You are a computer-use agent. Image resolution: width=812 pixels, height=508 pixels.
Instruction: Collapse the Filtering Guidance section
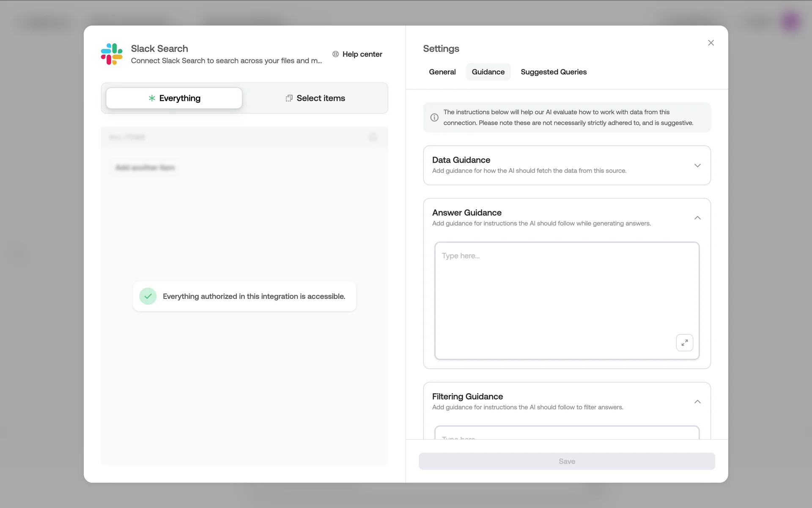tap(697, 402)
